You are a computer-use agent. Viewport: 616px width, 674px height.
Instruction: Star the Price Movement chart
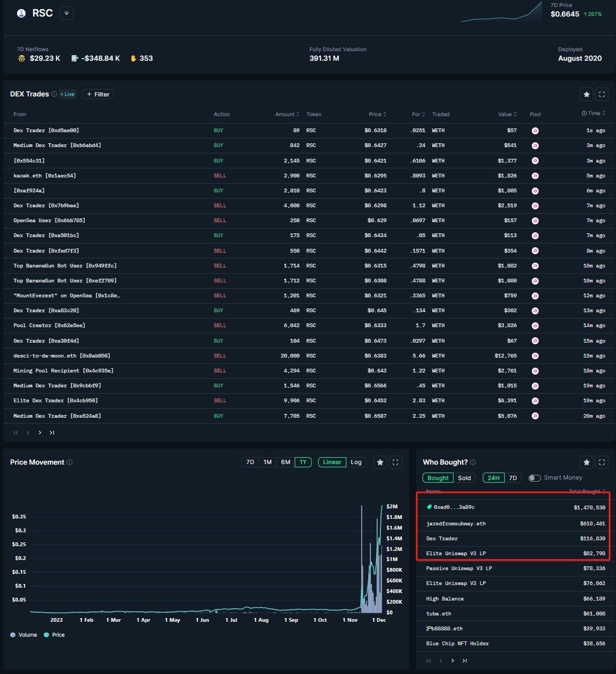pyautogui.click(x=380, y=462)
